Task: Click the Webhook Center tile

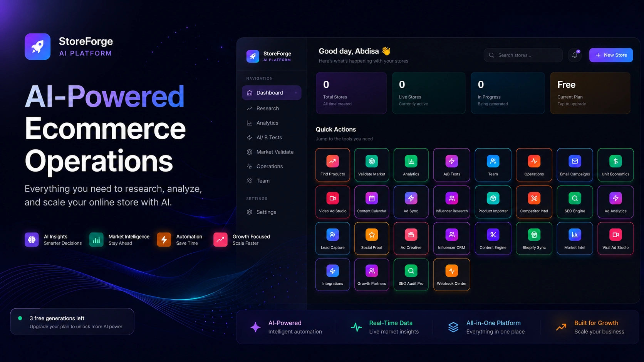Action: tap(451, 275)
